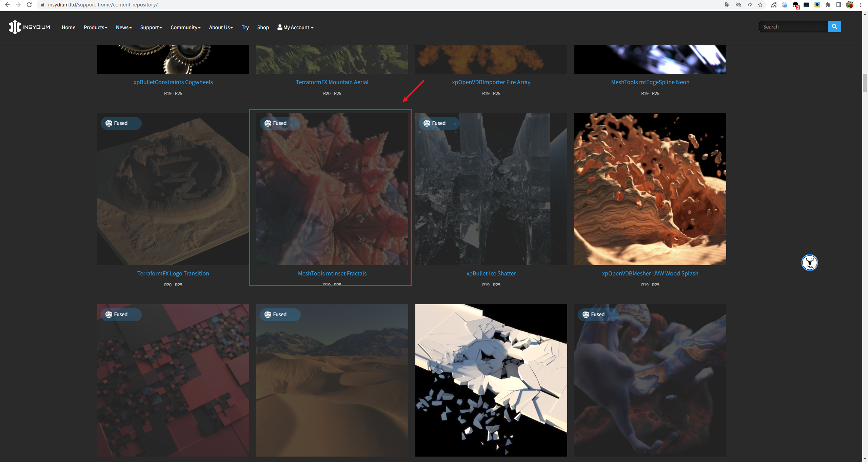Click the crossed-out eye icon in address bar

point(738,5)
